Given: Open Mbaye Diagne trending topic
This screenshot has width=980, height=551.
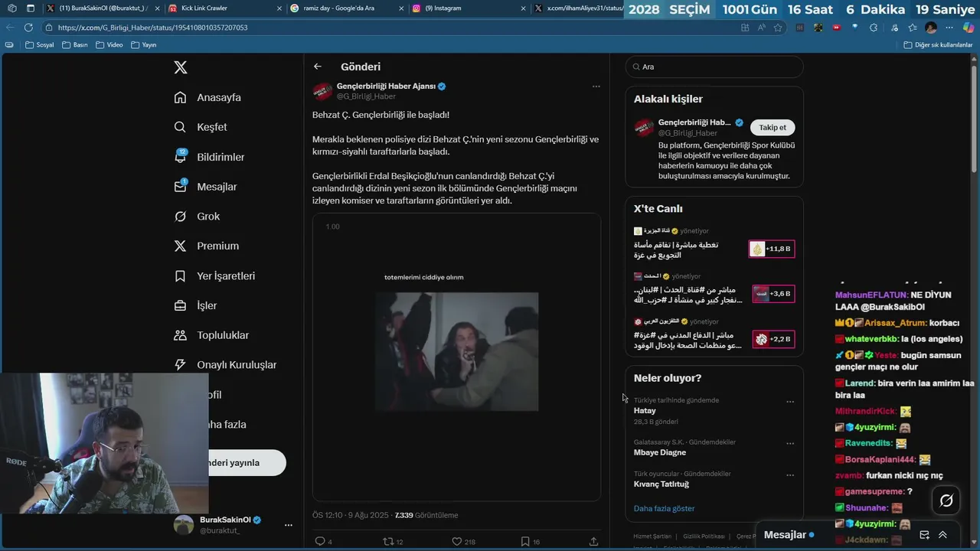Looking at the screenshot, I should coord(659,452).
